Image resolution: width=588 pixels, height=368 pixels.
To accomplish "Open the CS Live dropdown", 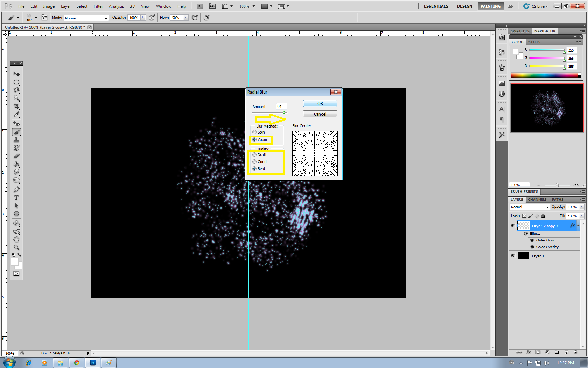I will [536, 6].
